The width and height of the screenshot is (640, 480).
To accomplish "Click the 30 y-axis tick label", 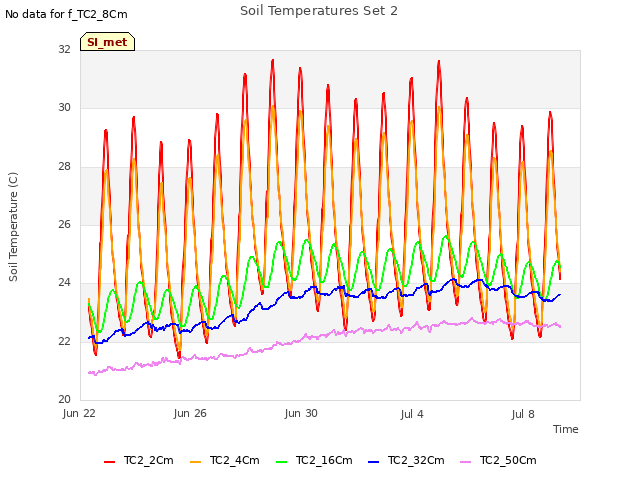I will [x=64, y=107].
